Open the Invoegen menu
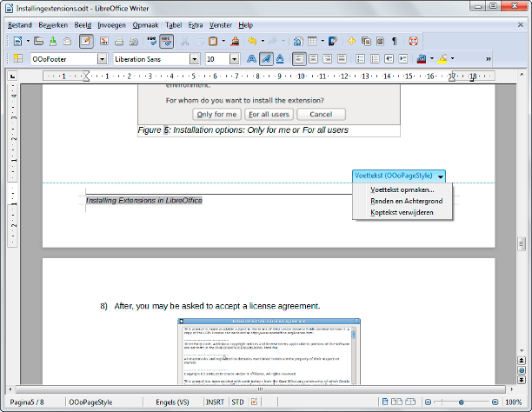The width and height of the screenshot is (532, 412). click(x=111, y=25)
